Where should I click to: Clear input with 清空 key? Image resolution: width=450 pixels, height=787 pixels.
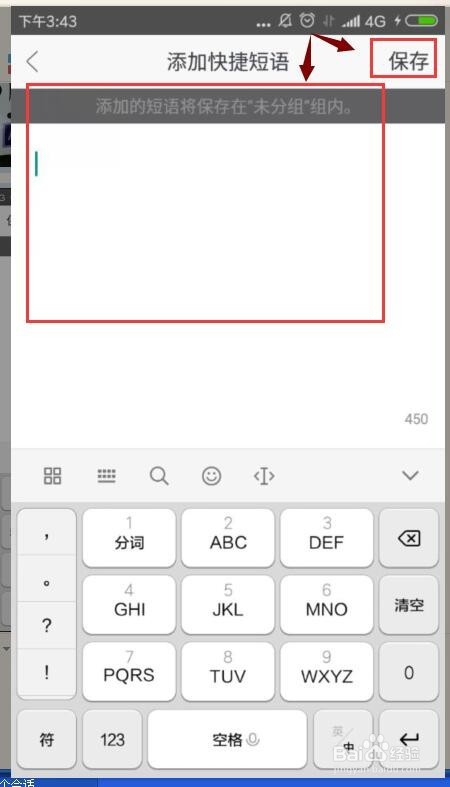coord(409,605)
